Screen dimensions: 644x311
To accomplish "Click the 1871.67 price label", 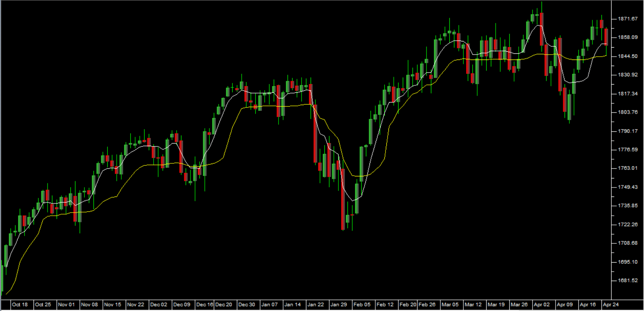I will [628, 18].
